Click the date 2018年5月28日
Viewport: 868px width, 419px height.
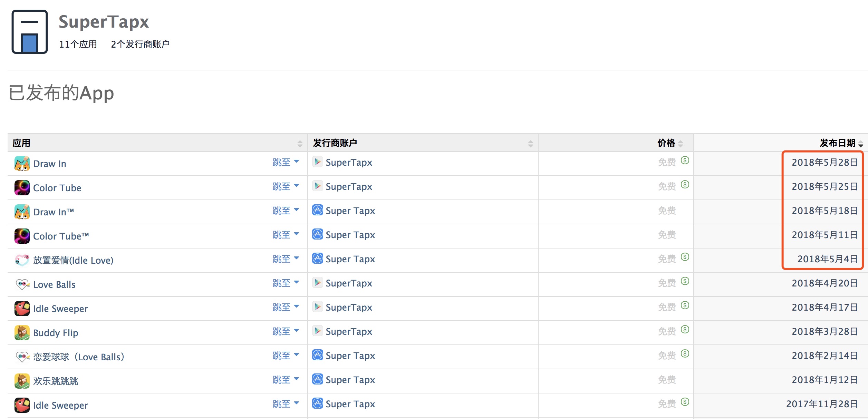[x=825, y=162]
